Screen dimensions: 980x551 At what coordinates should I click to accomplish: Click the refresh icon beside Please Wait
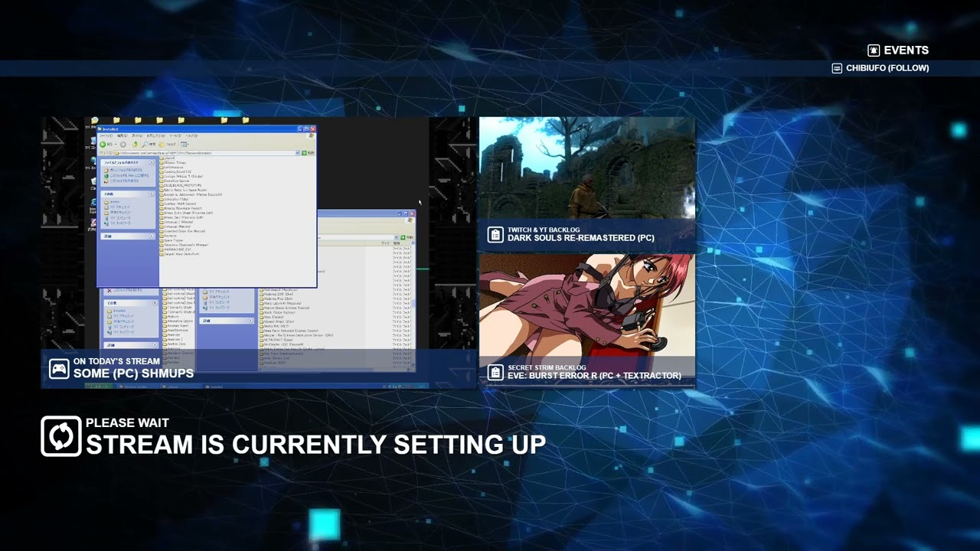(x=61, y=436)
